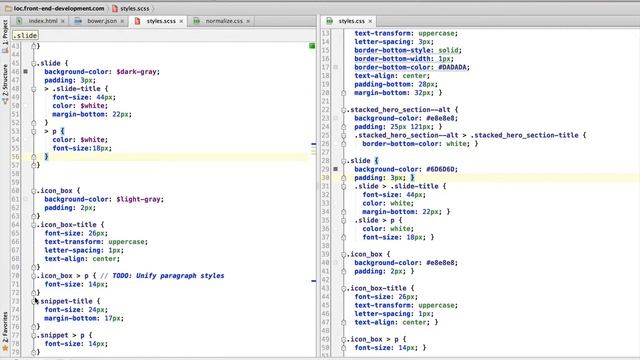
Task: Close the styles.css tab
Action: pos(370,21)
